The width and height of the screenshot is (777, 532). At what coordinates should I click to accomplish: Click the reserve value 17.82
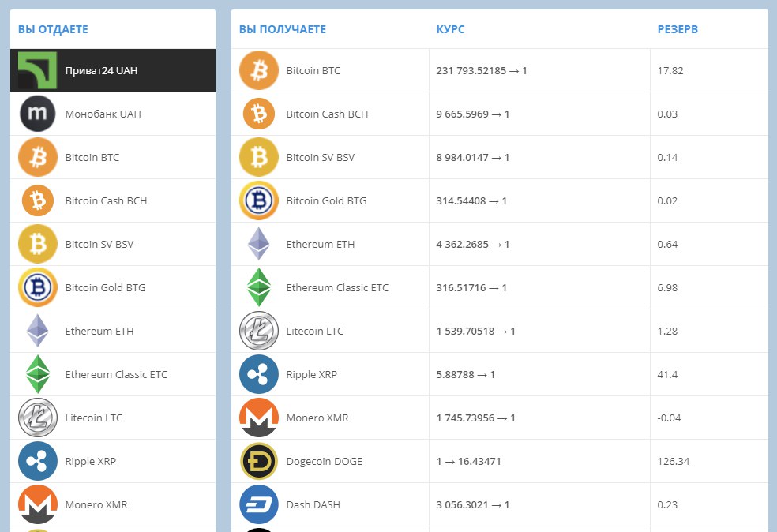[670, 70]
